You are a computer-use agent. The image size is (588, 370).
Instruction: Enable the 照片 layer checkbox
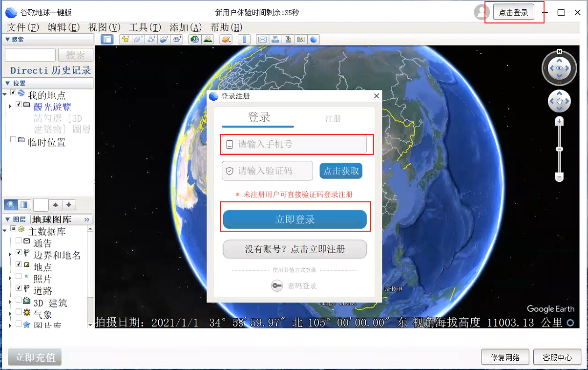(x=19, y=276)
